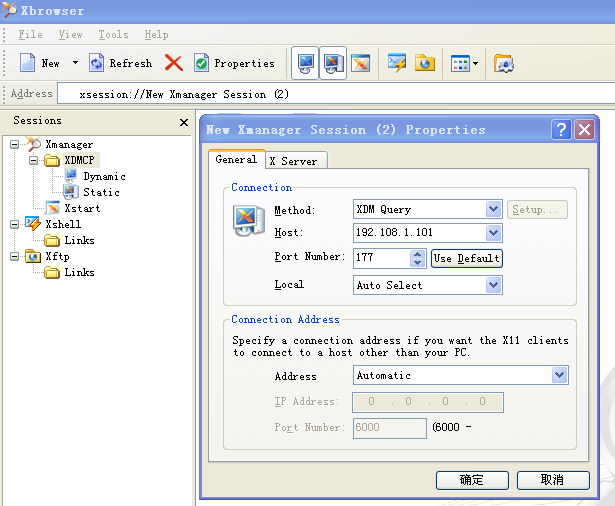Click the Xshell lightning icon in tree
Screen dimensions: 615x506
(33, 224)
